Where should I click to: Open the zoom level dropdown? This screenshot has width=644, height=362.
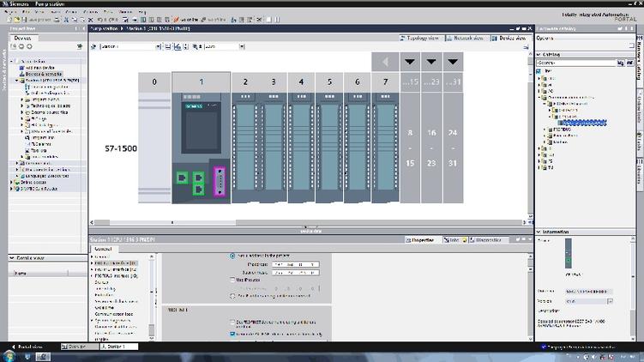242,47
